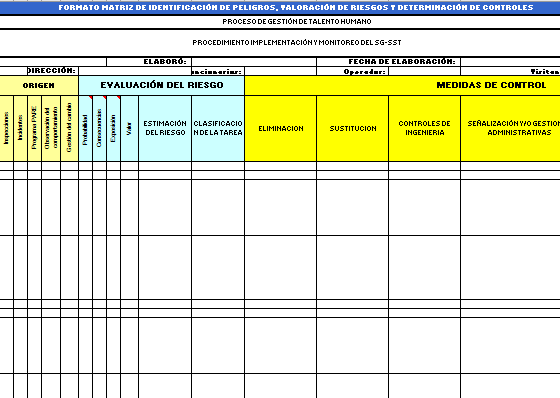Select the EVALUACIÓN DEL RIESGO header
The height and width of the screenshot is (398, 560).
(x=161, y=85)
